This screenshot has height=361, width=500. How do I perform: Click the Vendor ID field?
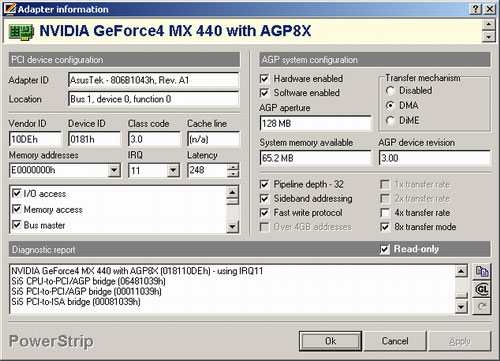coord(35,139)
